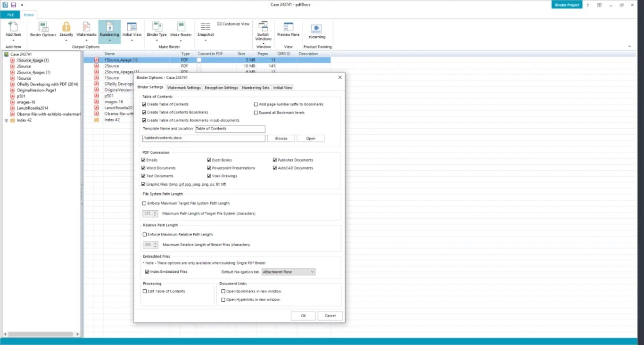The image size is (644, 345).
Task: Tick Convert to PDF for 1Source_4page row
Action: (x=199, y=60)
